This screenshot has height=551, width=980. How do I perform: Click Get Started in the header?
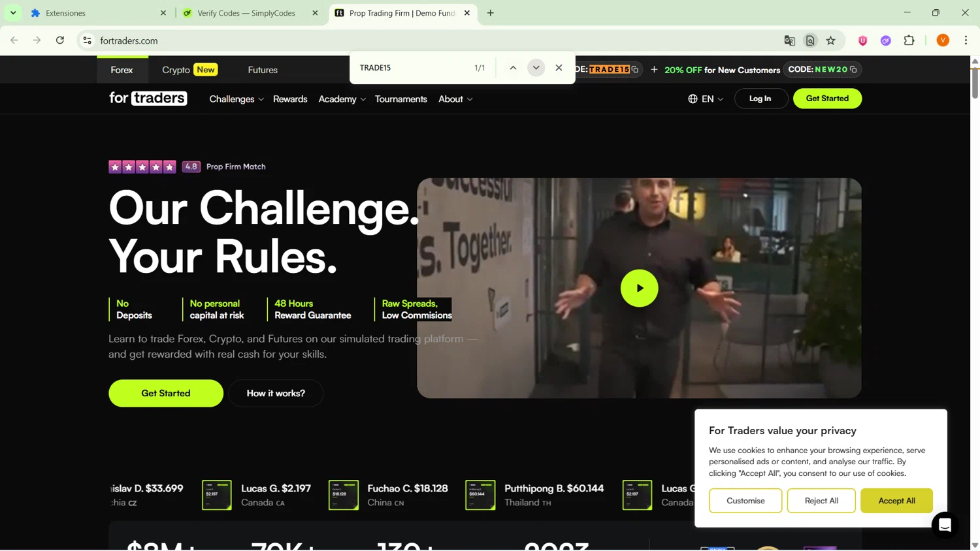[x=827, y=99]
